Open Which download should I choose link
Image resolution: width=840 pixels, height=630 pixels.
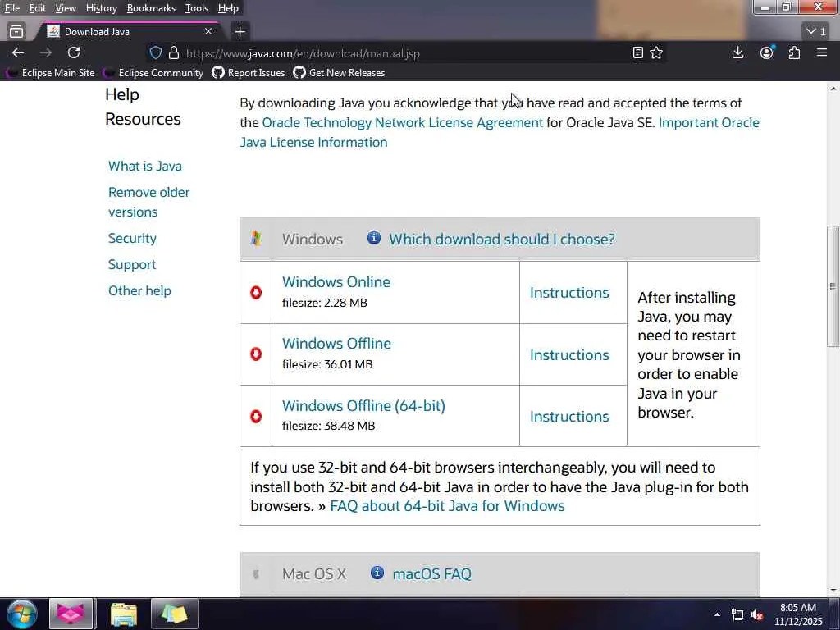point(501,239)
